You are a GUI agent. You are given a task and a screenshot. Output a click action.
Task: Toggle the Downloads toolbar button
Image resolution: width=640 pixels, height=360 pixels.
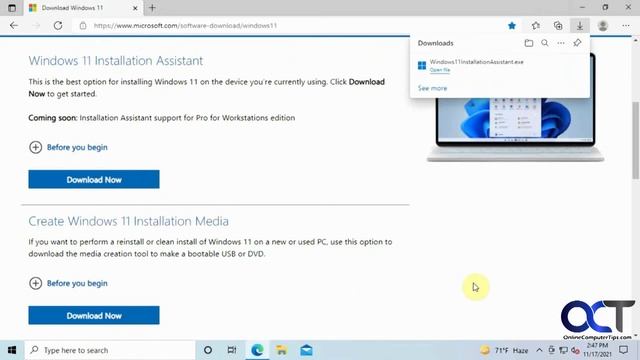click(x=580, y=26)
